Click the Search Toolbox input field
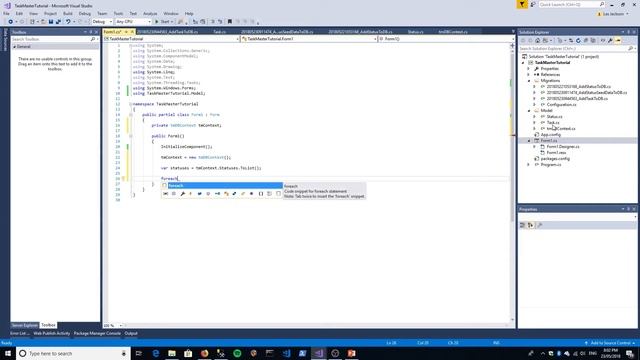640x360 pixels. point(51,39)
